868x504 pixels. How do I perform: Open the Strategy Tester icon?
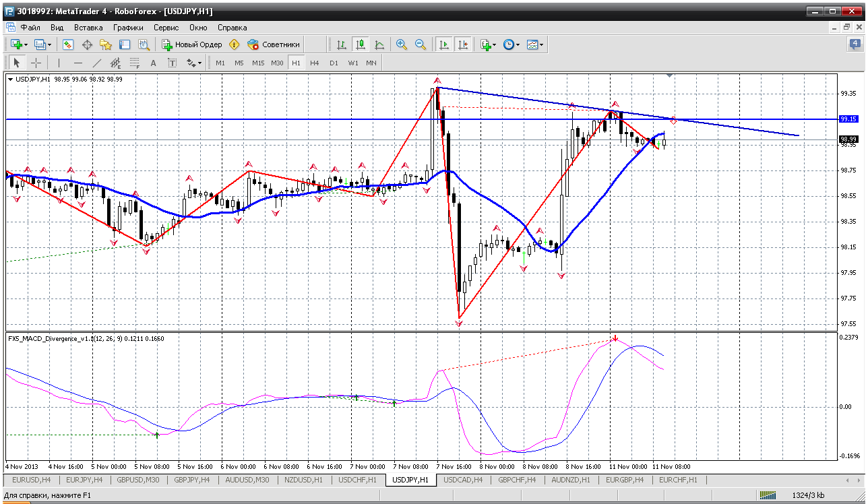click(144, 44)
